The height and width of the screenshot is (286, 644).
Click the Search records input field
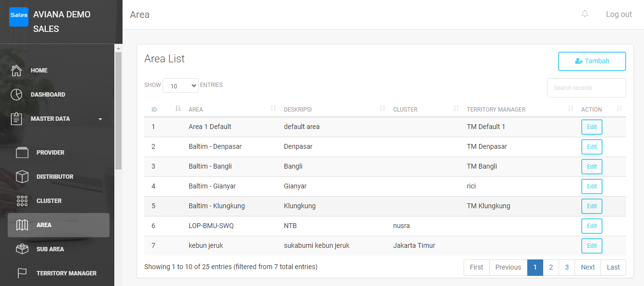click(586, 88)
